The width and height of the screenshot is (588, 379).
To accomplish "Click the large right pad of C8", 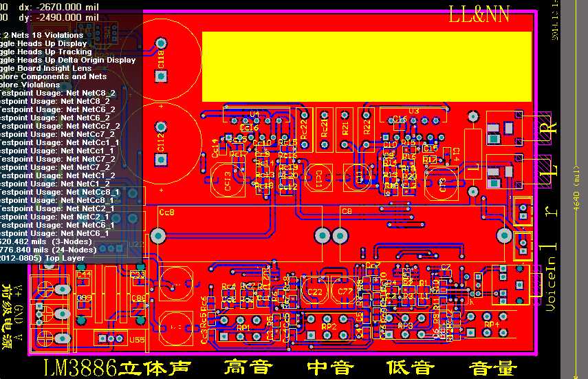I will 504,236.
